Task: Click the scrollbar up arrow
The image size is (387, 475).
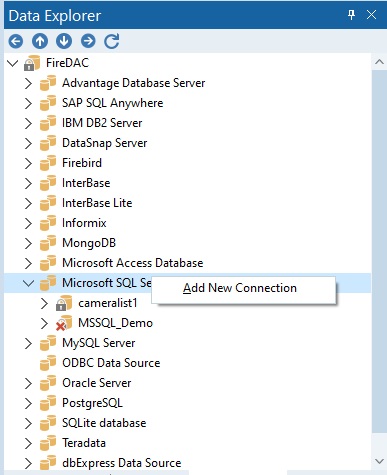Action: coord(379,62)
